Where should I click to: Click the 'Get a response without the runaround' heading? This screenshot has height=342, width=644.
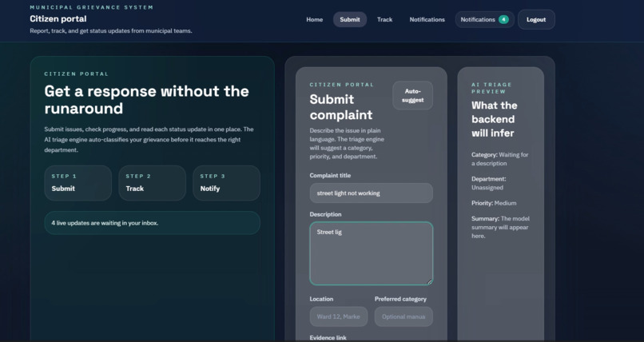pos(147,99)
